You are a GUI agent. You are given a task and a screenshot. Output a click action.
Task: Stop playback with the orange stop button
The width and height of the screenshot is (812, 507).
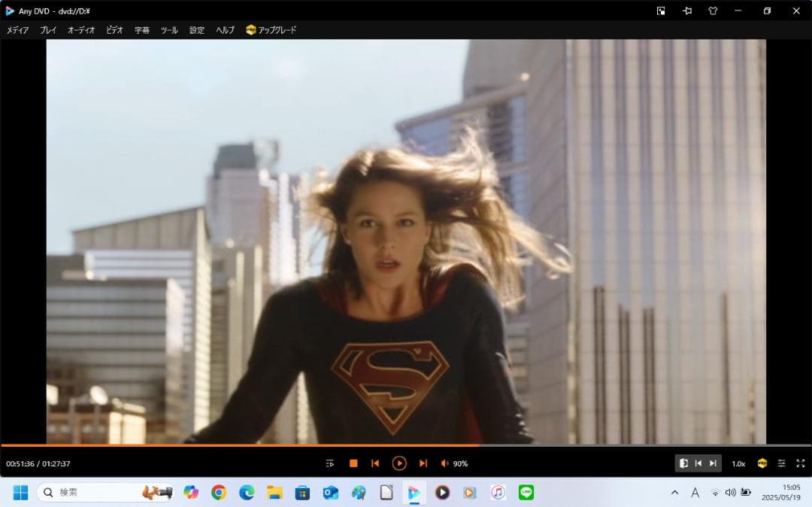pyautogui.click(x=353, y=463)
